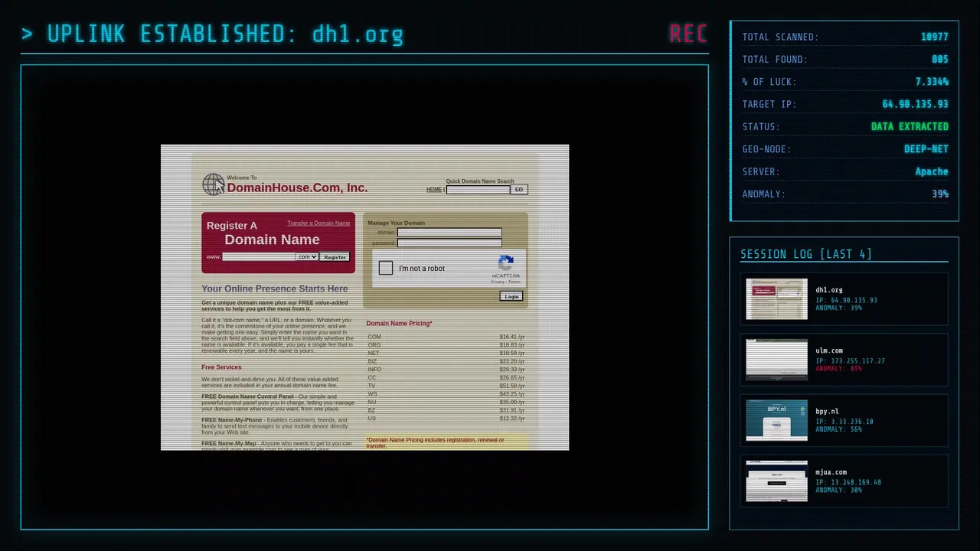980x551 pixels.
Task: Click the Manage Your Domain password field
Action: [x=449, y=243]
